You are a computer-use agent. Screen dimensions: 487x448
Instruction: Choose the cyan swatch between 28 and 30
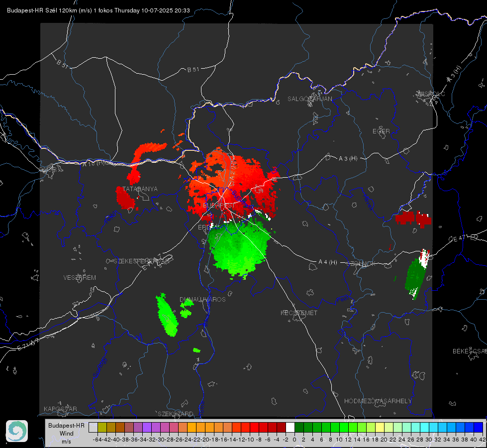[x=425, y=427]
